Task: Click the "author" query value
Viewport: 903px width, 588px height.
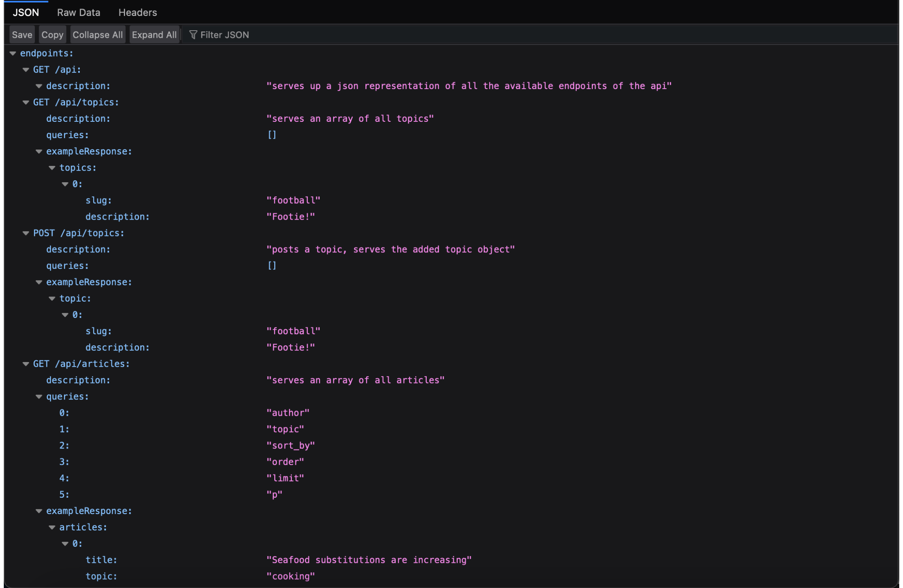Action: 288,413
